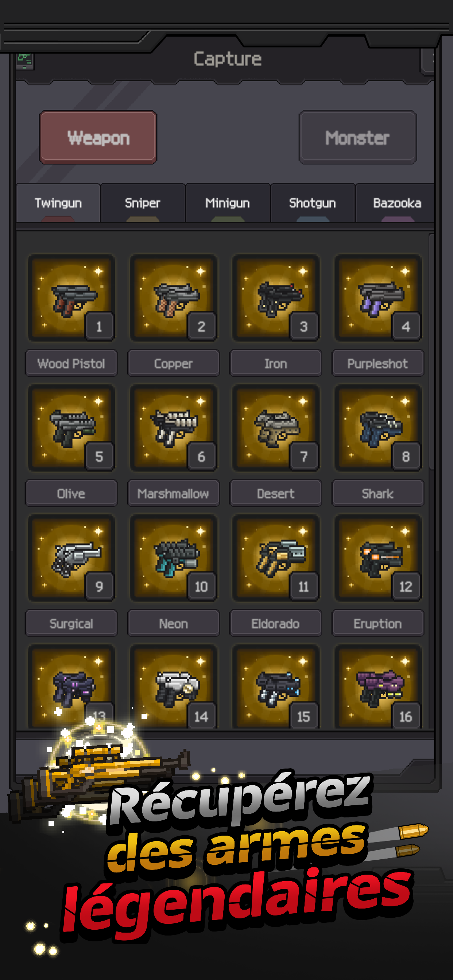Open the Minigun category tab
Viewport: 453px width, 980px height.
coord(228,203)
